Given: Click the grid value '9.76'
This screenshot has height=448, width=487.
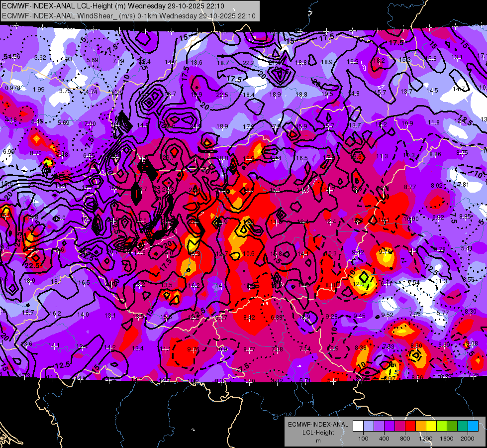Looking at the screenshot, I should pyautogui.click(x=193, y=349).
